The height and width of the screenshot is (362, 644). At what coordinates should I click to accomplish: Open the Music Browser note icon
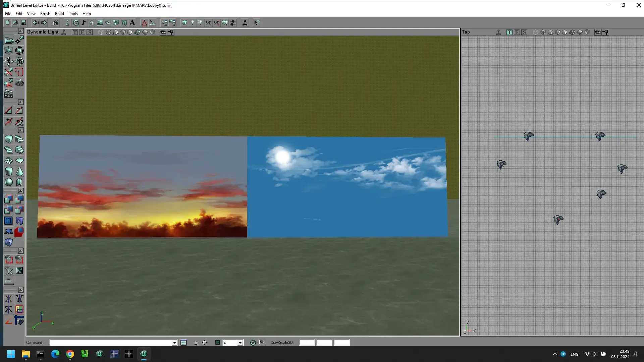(x=84, y=22)
